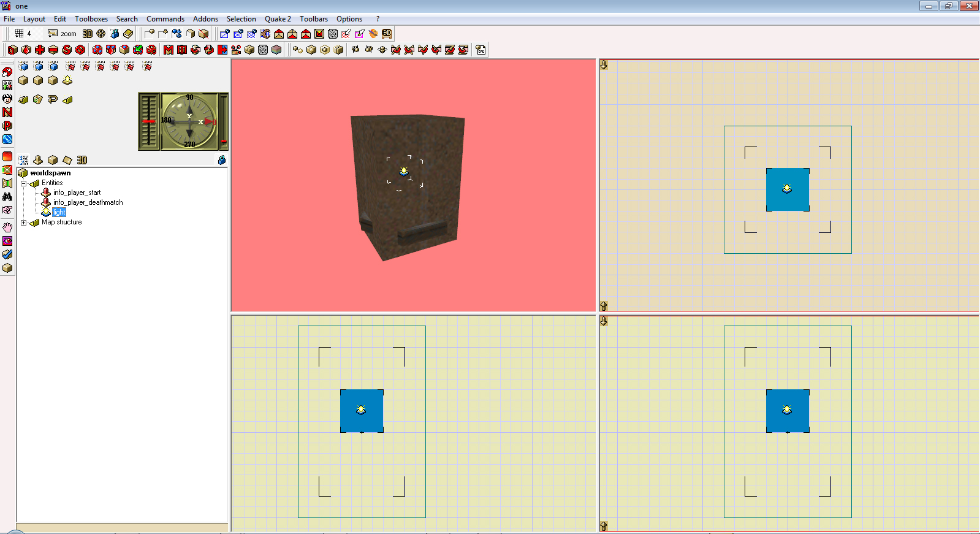
Task: Open the texture browser book icon
Action: point(128,34)
